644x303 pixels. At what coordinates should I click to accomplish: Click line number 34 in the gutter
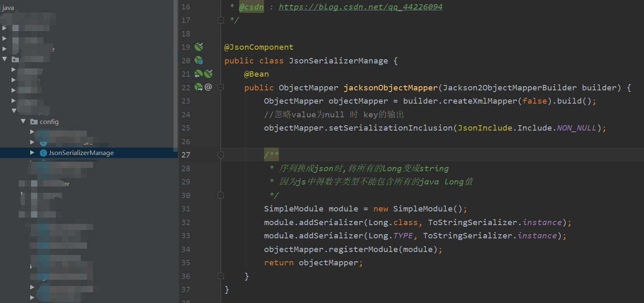186,250
